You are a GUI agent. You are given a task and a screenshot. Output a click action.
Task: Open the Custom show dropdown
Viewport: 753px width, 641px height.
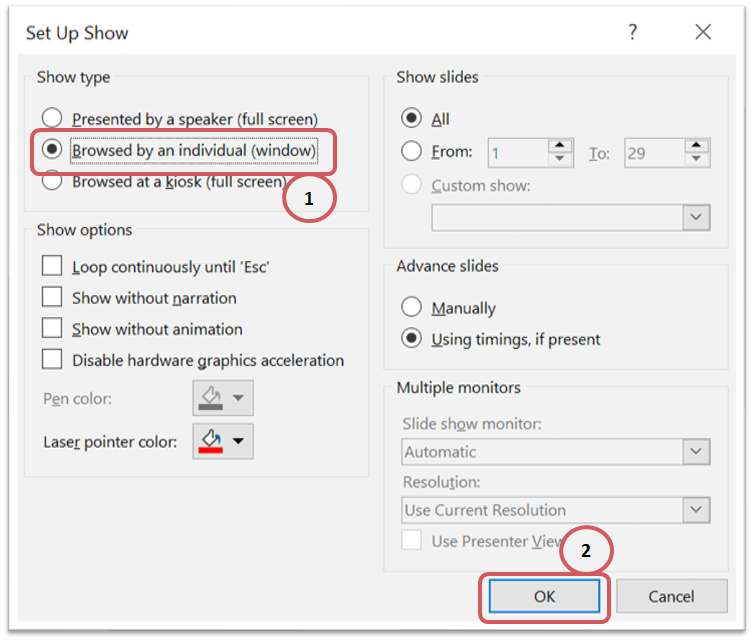point(696,218)
